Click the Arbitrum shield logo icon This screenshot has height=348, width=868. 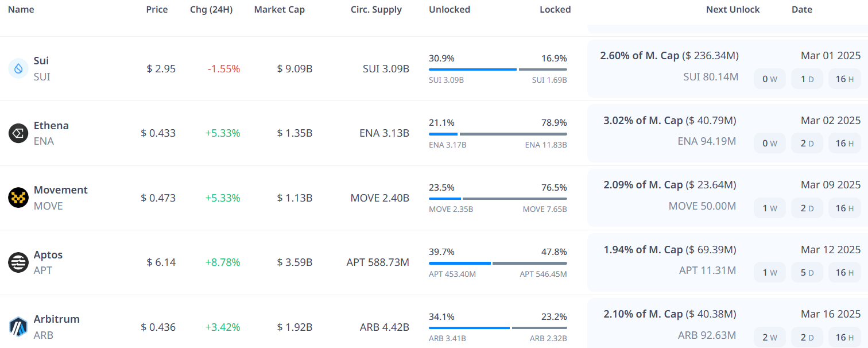pos(18,327)
